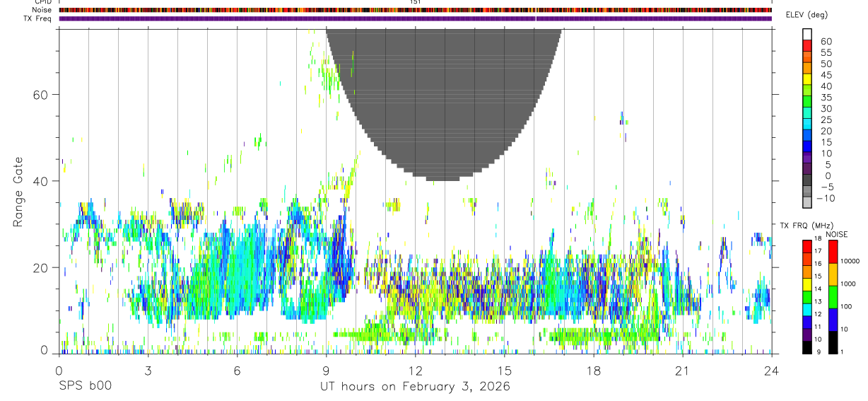Click the '18' tick label on time axis
This screenshot has height=401, width=868.
tap(593, 371)
